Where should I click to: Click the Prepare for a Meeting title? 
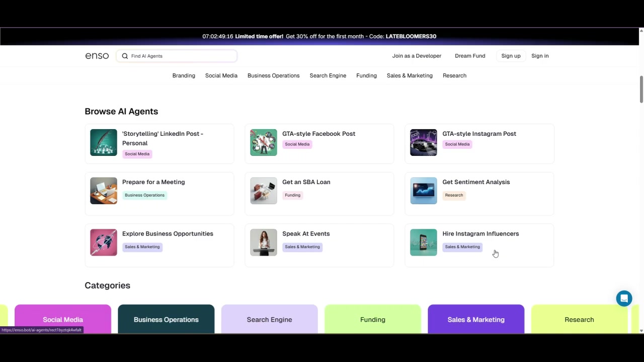point(153,182)
